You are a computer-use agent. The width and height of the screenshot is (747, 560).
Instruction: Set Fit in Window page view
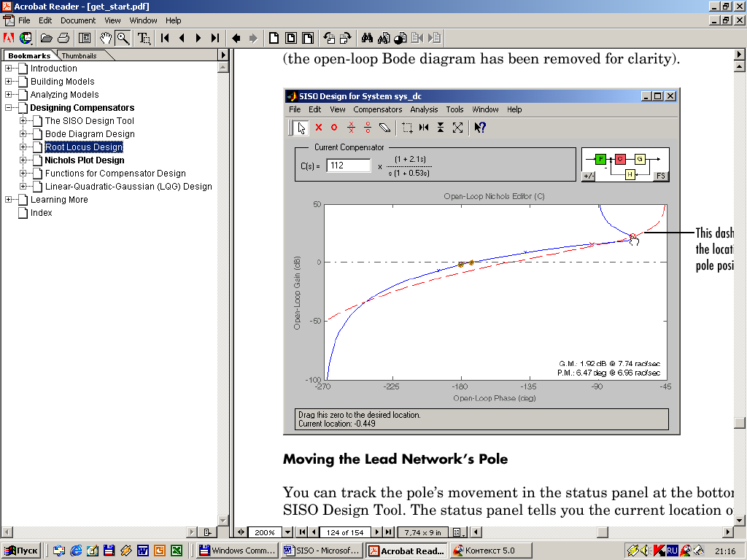tap(290, 38)
